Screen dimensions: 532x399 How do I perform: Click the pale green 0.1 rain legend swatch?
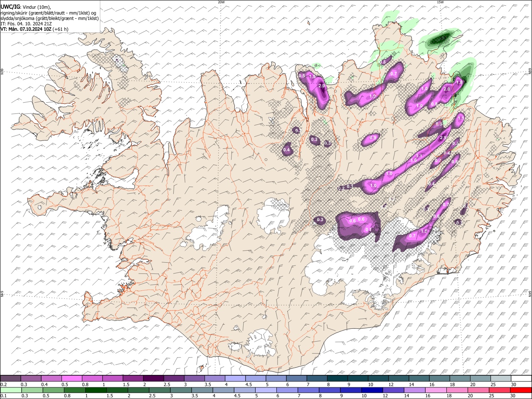tap(11, 390)
